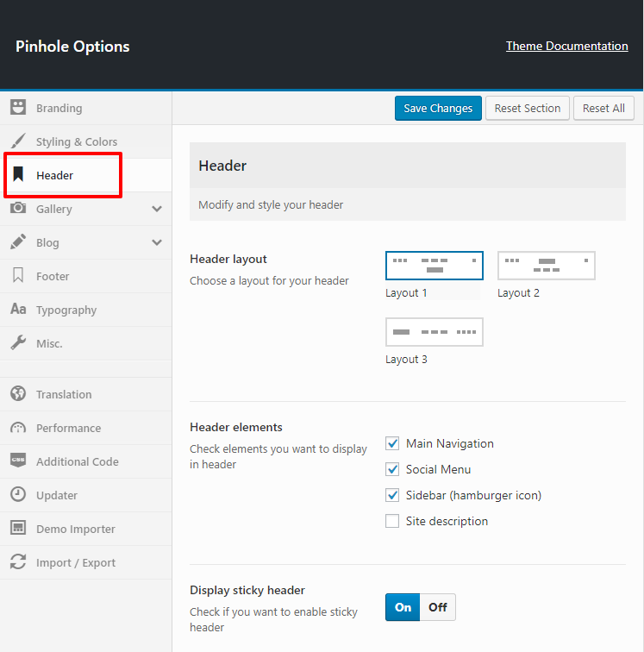Click the Gallery camera icon
The image size is (644, 652).
(18, 208)
